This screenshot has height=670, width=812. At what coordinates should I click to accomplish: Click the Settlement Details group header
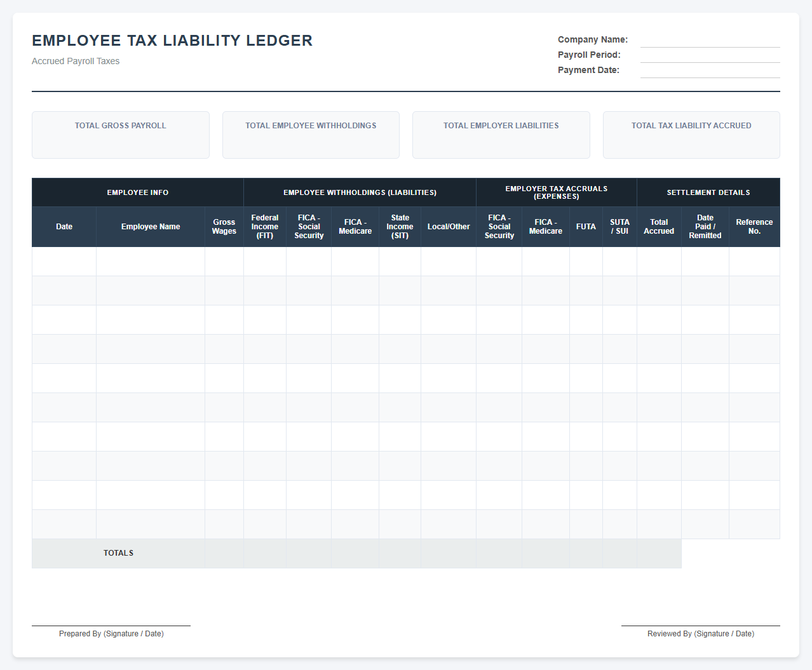[x=708, y=192]
